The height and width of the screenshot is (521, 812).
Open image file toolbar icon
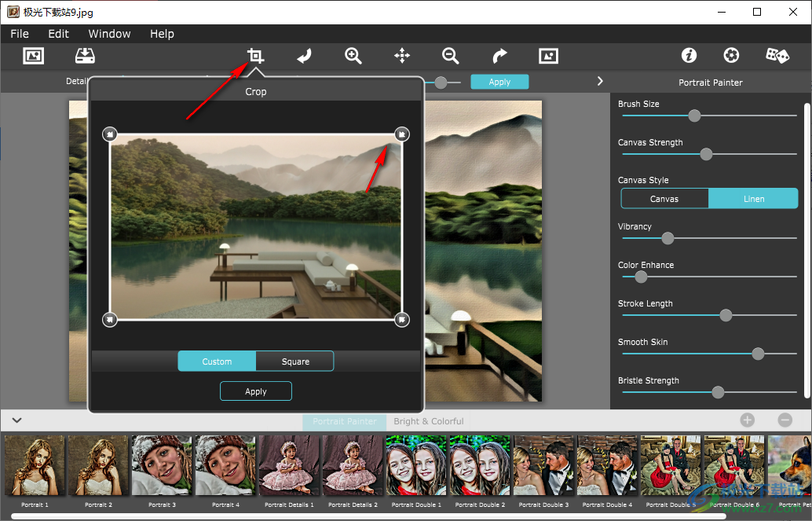click(x=33, y=56)
